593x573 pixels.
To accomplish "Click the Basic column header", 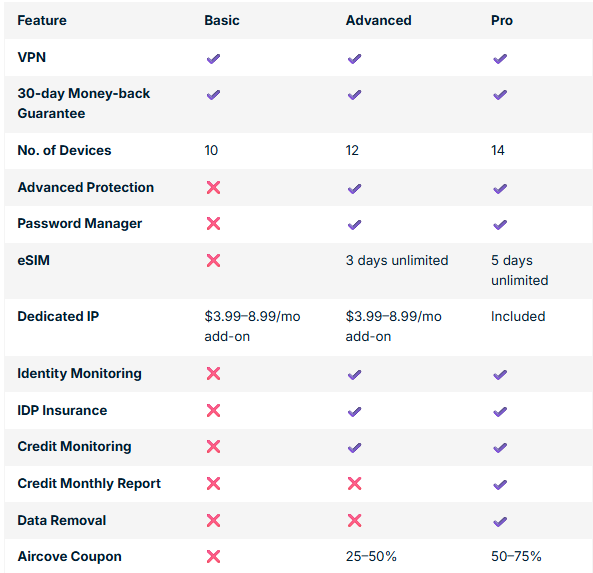I will coord(222,20).
